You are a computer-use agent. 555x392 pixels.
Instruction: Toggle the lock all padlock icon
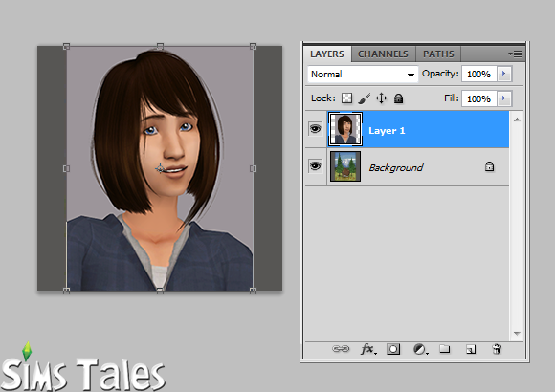click(x=399, y=98)
